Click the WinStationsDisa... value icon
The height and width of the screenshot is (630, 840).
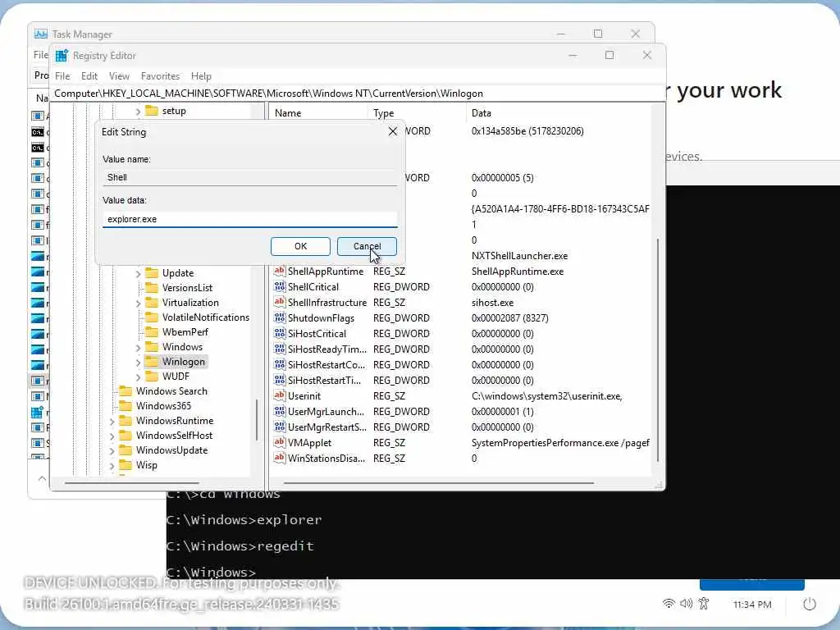point(279,458)
